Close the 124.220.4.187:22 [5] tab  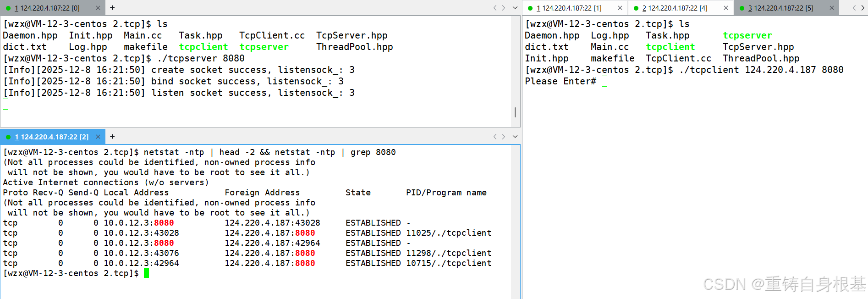[832, 8]
